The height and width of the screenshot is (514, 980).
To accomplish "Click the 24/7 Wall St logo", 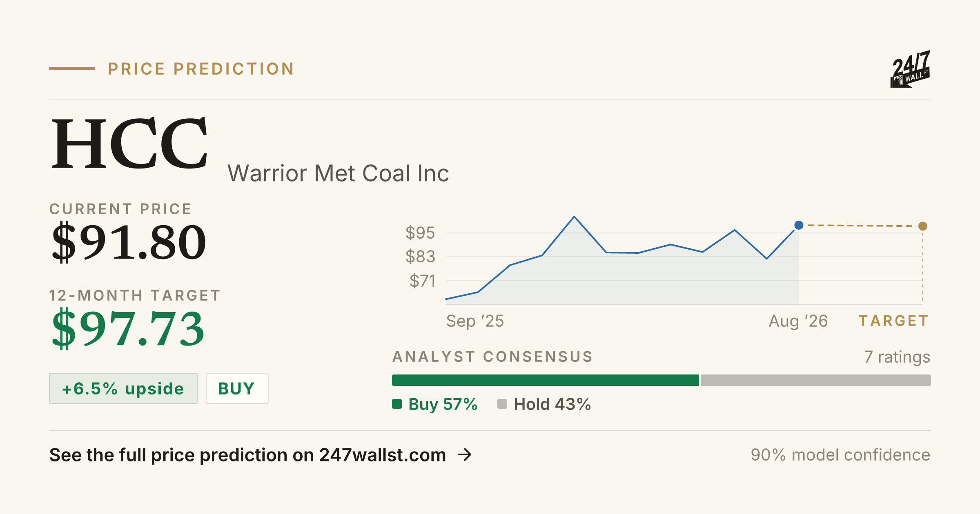I will point(910,69).
